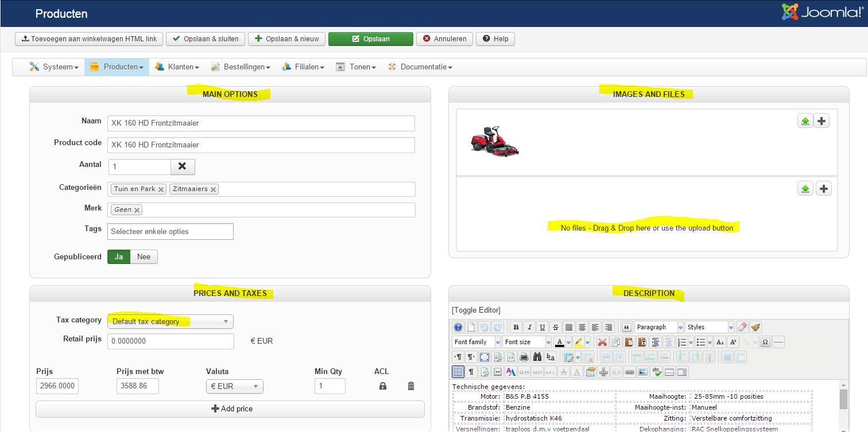Click the trash icon in the price row
Image resolution: width=868 pixels, height=432 pixels.
[411, 386]
